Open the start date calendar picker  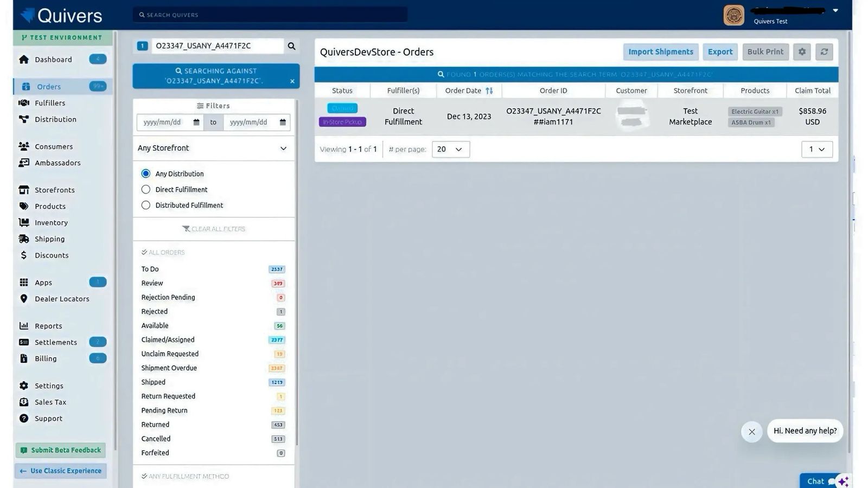click(x=196, y=123)
